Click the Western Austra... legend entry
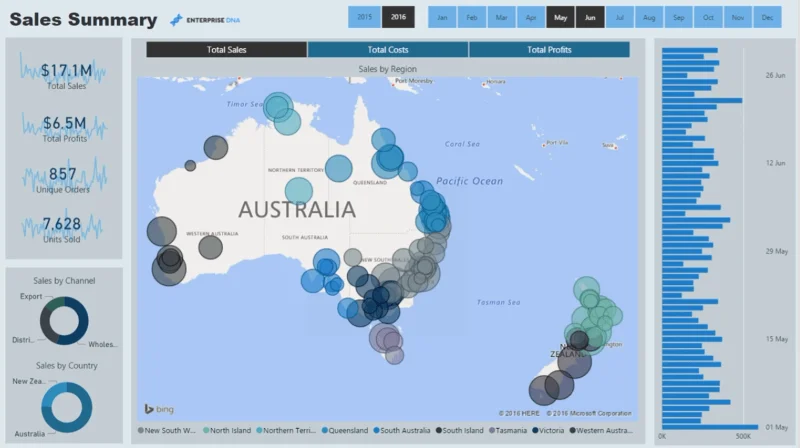The image size is (800, 448). tap(601, 430)
